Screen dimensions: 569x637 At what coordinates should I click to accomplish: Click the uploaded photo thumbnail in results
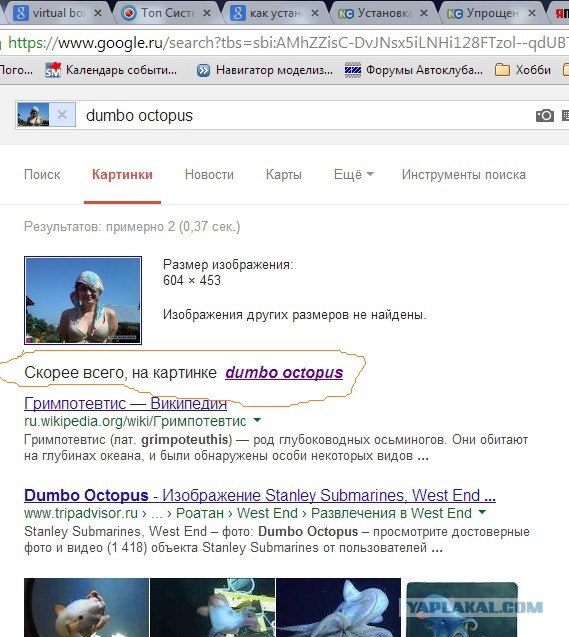pyautogui.click(x=83, y=300)
